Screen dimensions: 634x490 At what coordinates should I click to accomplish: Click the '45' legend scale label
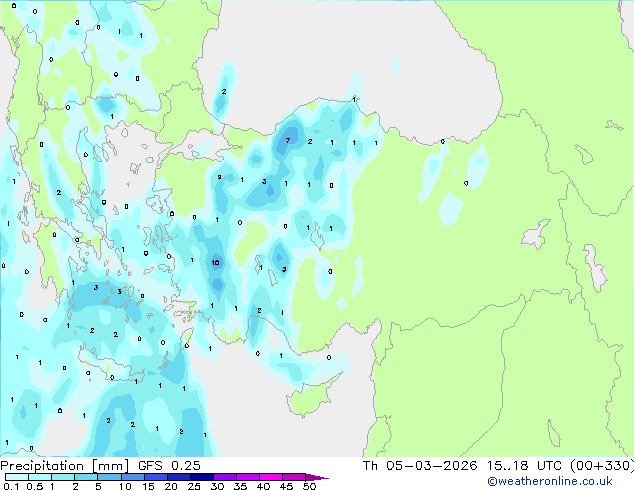(x=286, y=486)
